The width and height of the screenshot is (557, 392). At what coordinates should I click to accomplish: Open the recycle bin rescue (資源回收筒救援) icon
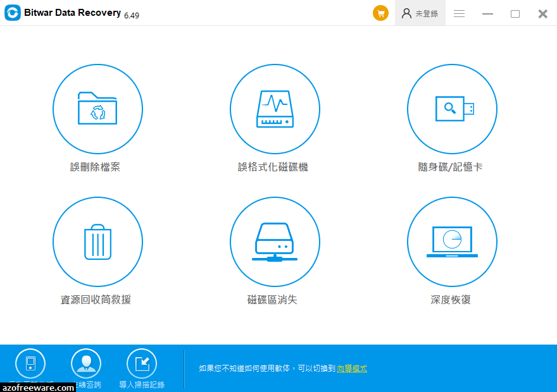(x=97, y=242)
